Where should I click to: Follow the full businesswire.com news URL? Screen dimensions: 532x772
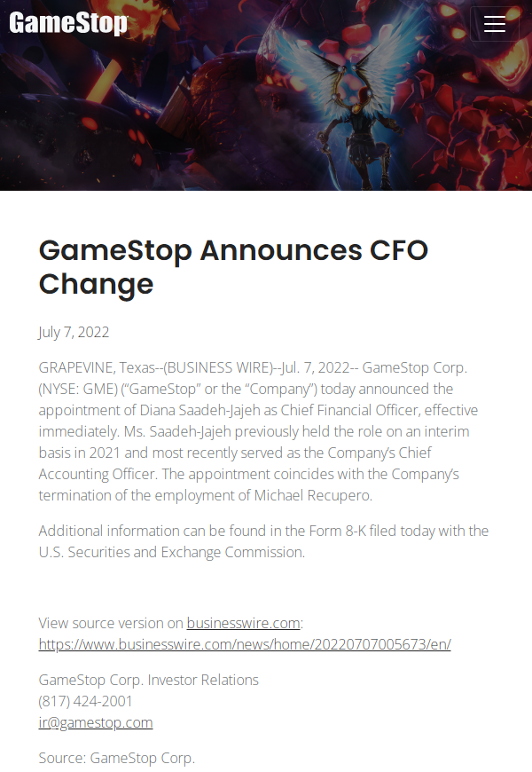[x=245, y=644]
